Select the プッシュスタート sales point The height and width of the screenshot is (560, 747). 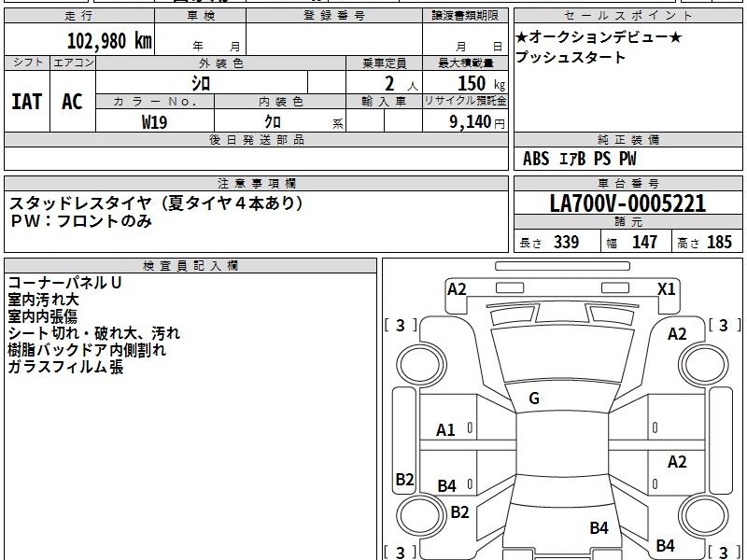571,57
